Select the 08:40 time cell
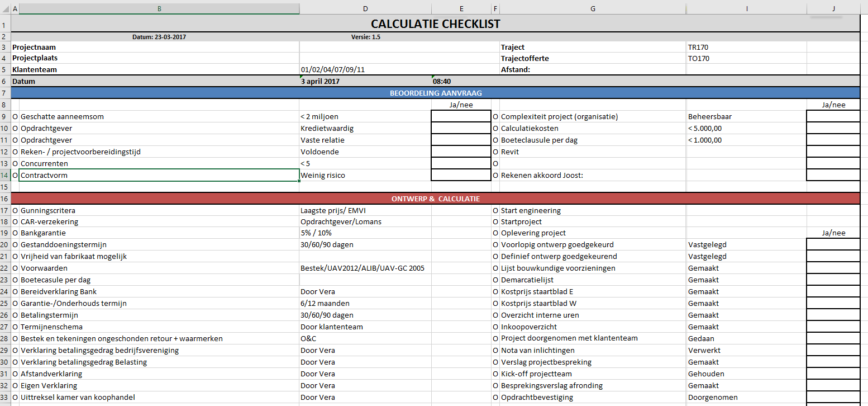Screen dimensions: 868x406 461,81
